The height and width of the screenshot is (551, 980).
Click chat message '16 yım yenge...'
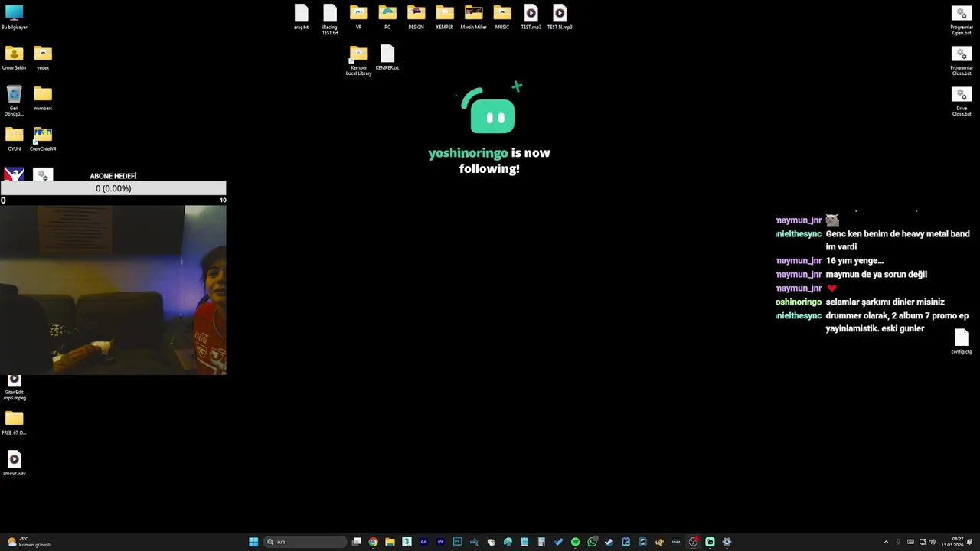[854, 261]
